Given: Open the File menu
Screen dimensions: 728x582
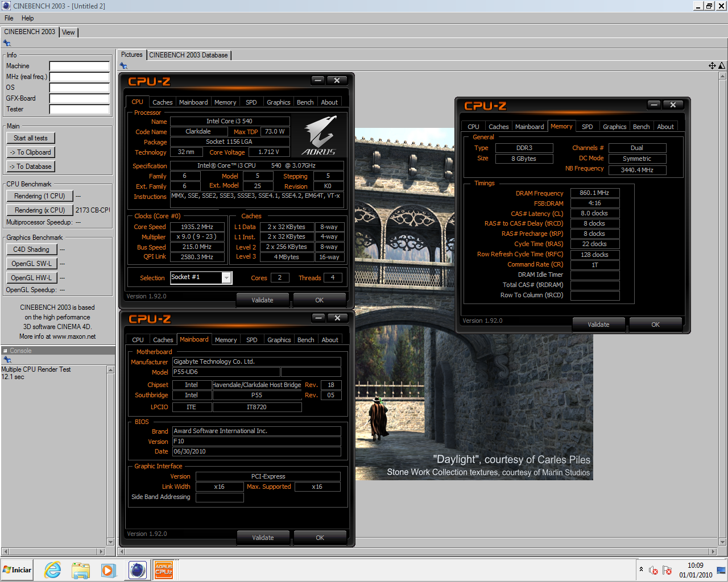Looking at the screenshot, I should pos(9,18).
